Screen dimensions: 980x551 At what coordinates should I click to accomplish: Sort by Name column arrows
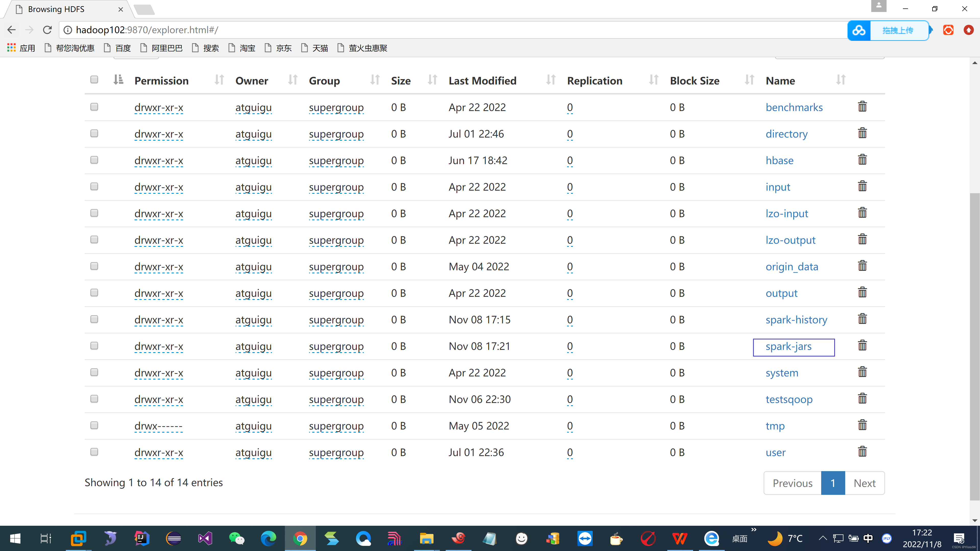841,80
